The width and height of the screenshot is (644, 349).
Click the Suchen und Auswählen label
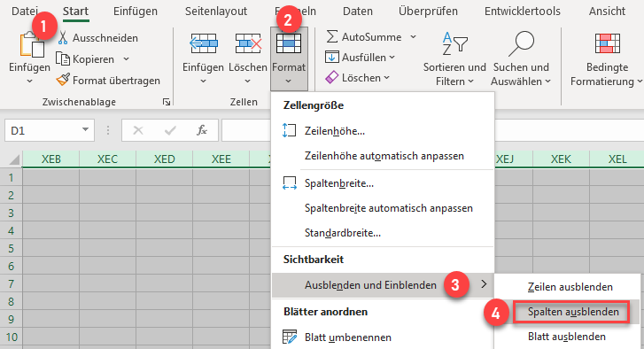click(x=521, y=74)
